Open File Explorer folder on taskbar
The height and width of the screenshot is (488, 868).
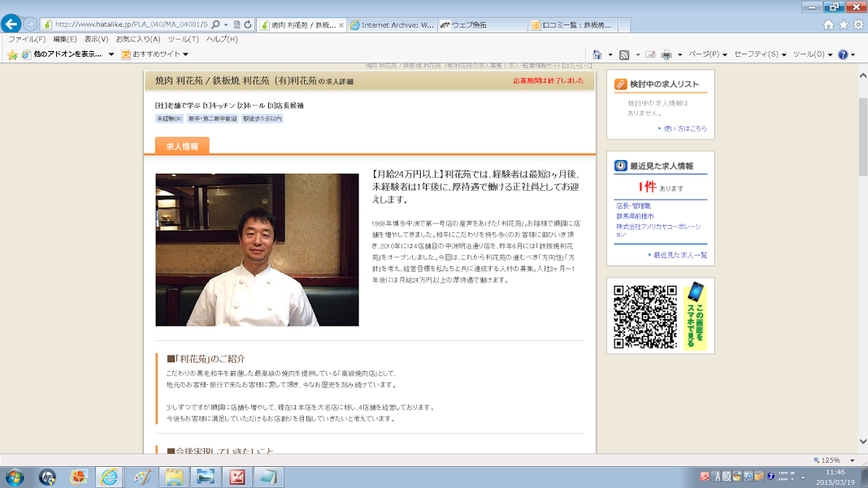tap(174, 477)
